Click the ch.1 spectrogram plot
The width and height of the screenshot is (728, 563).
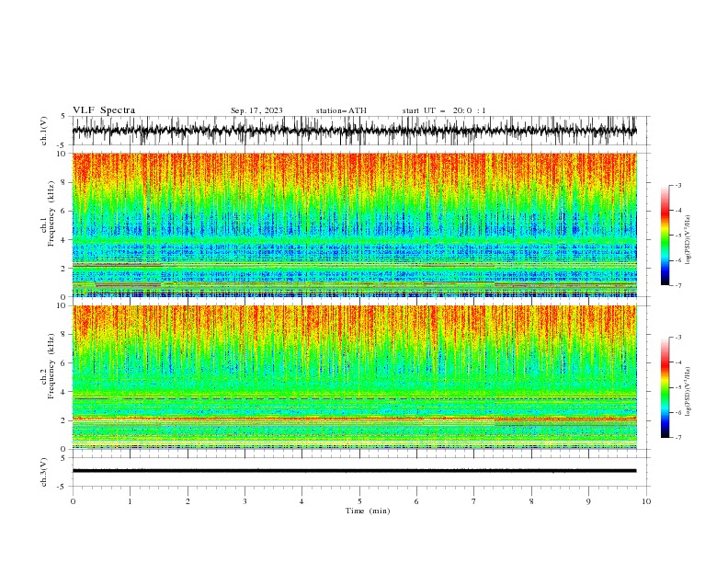point(354,224)
